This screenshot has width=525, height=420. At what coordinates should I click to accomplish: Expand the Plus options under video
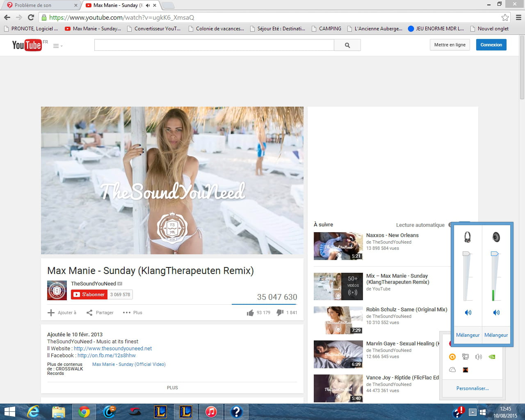coord(132,313)
